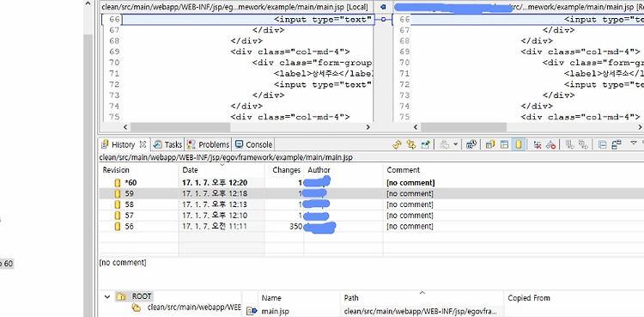Sort by the Author column header

click(x=343, y=170)
